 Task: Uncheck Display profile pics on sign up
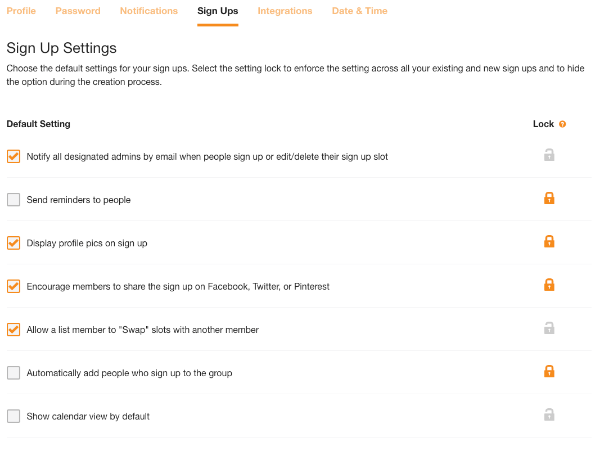pyautogui.click(x=13, y=243)
